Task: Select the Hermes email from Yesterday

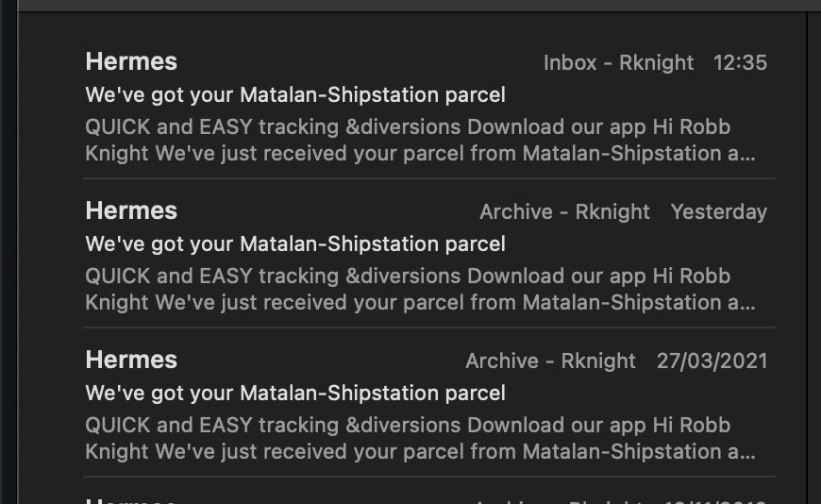Action: (x=428, y=254)
